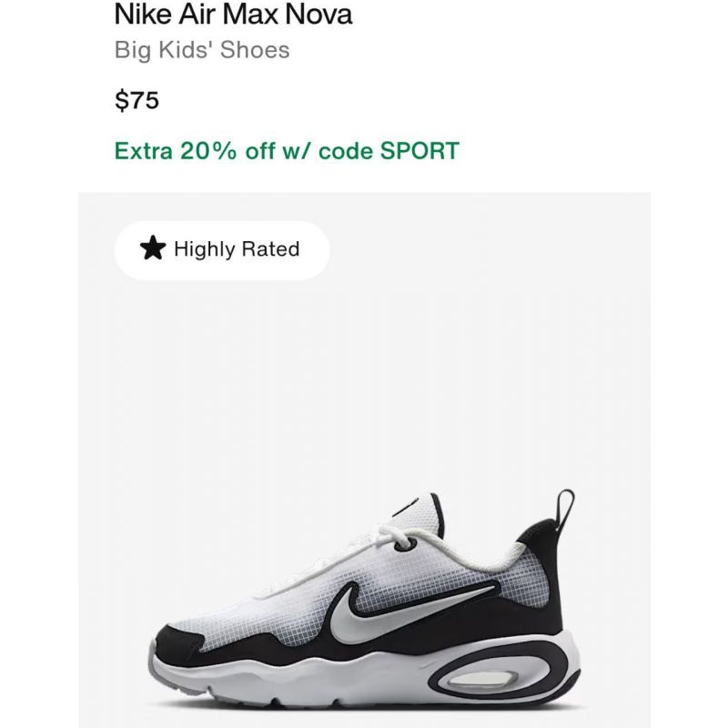The height and width of the screenshot is (728, 728).
Task: Tap the heel pull tab loop on shoe
Action: click(564, 510)
